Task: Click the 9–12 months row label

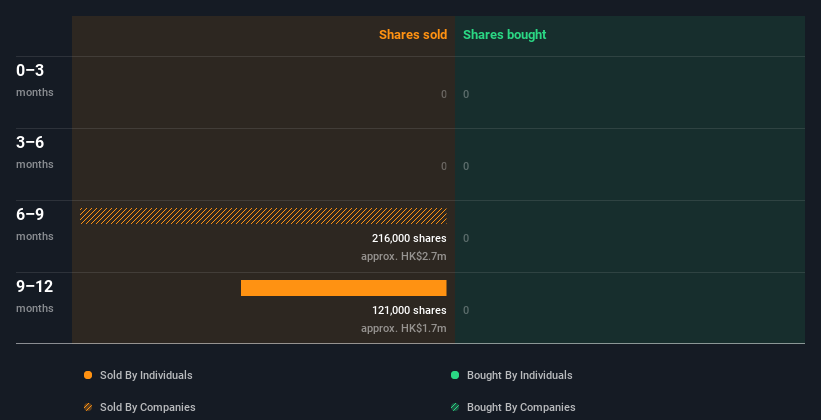Action: pos(35,296)
